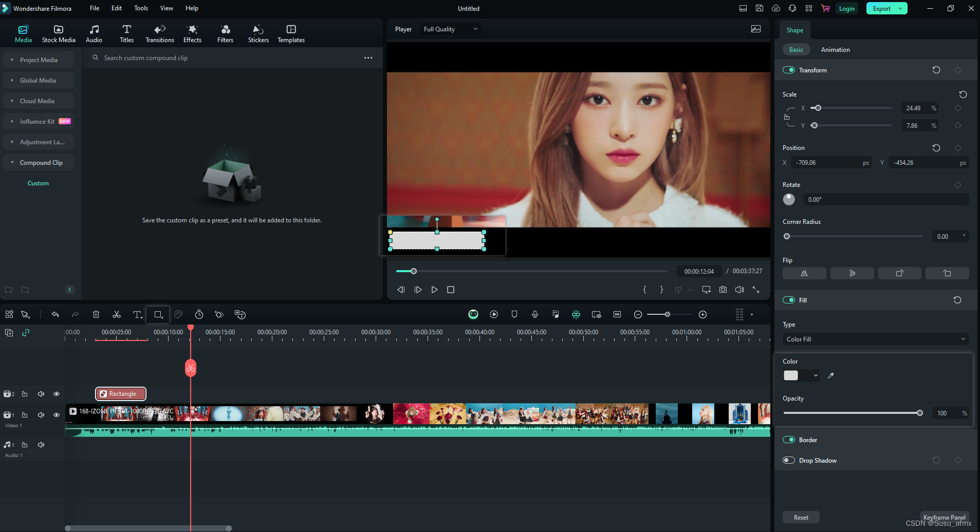Click the color eyedropper tool

[830, 375]
